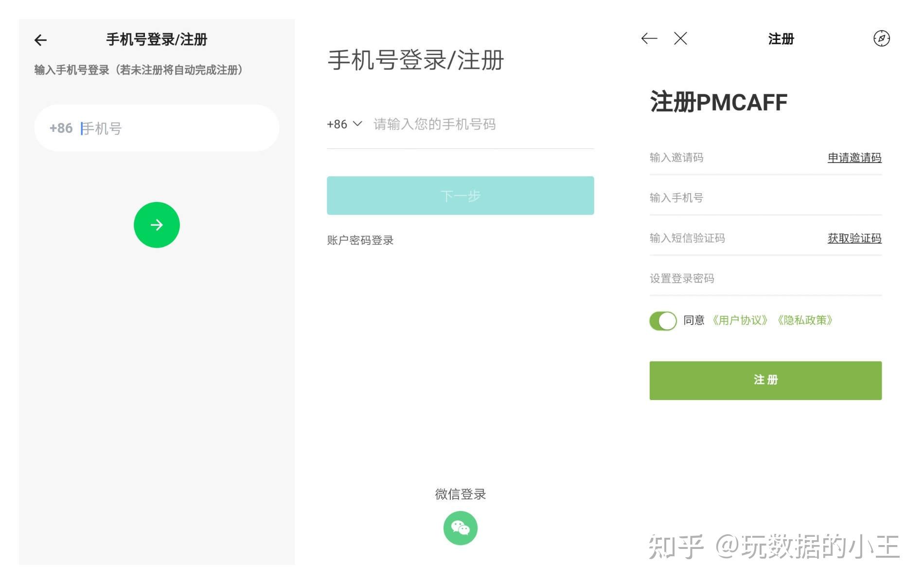Click back arrow on PMCAFF registration screen
Image resolution: width=924 pixels, height=584 pixels.
pyautogui.click(x=649, y=38)
